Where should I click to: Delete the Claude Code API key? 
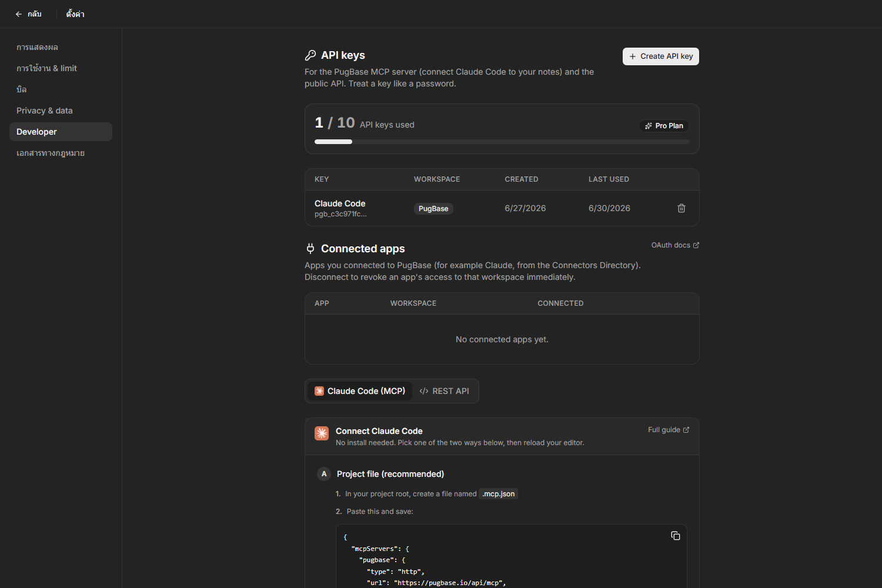[x=681, y=208]
